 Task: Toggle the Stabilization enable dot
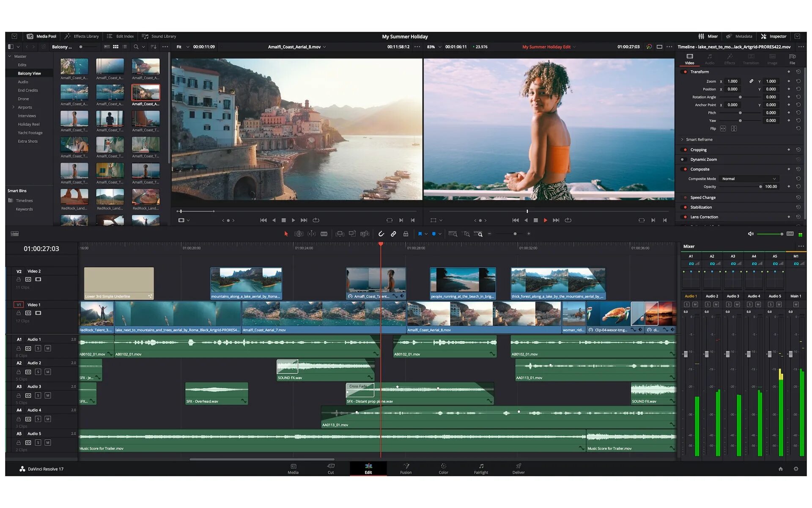685,207
